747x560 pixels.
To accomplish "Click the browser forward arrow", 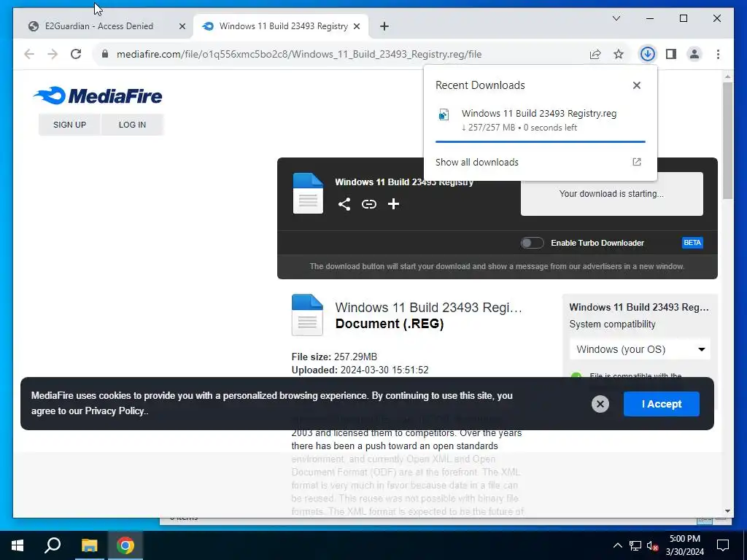I will pos(53,54).
